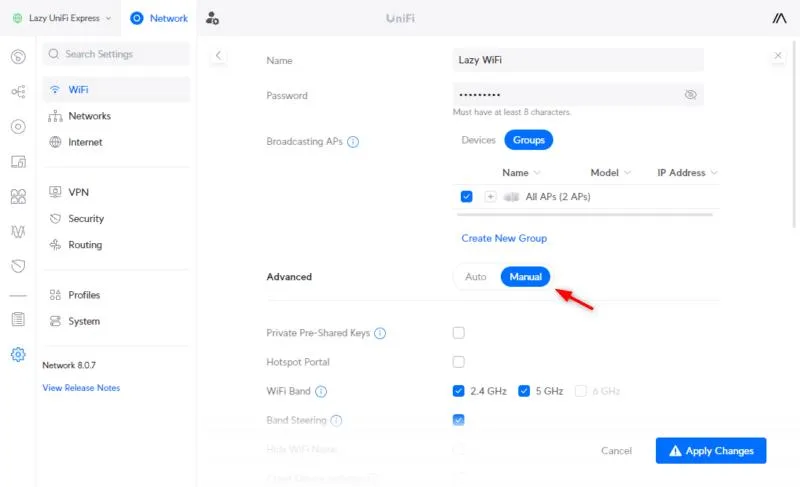
Task: Click the AP table horizontal scrollbar
Action: tap(584, 215)
